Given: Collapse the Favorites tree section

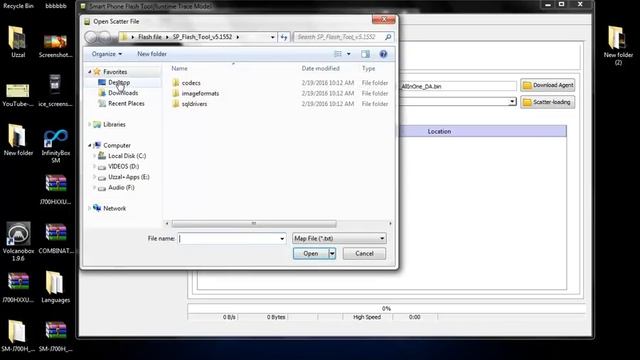Looking at the screenshot, I should [90, 72].
